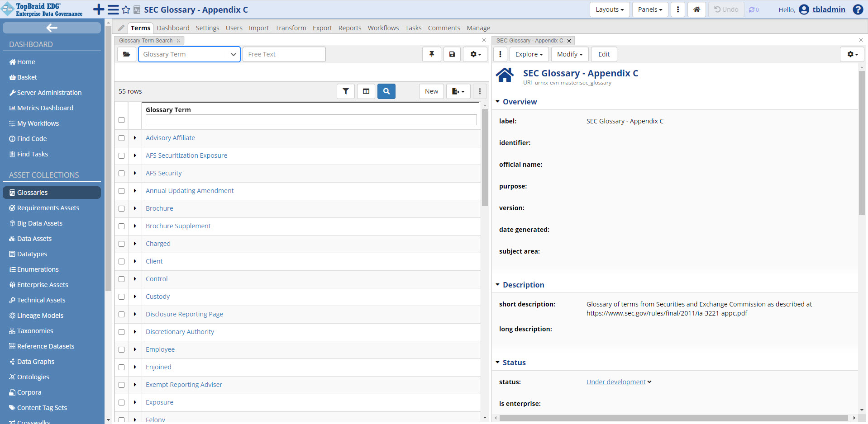The image size is (868, 424).
Task: Switch to the Dashboard tab
Action: (173, 28)
